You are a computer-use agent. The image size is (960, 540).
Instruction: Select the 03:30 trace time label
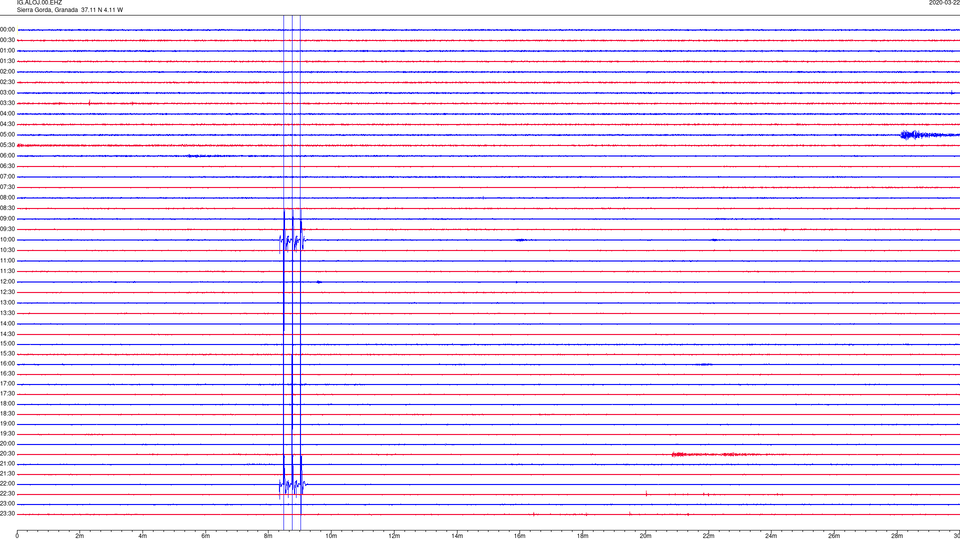(7, 103)
